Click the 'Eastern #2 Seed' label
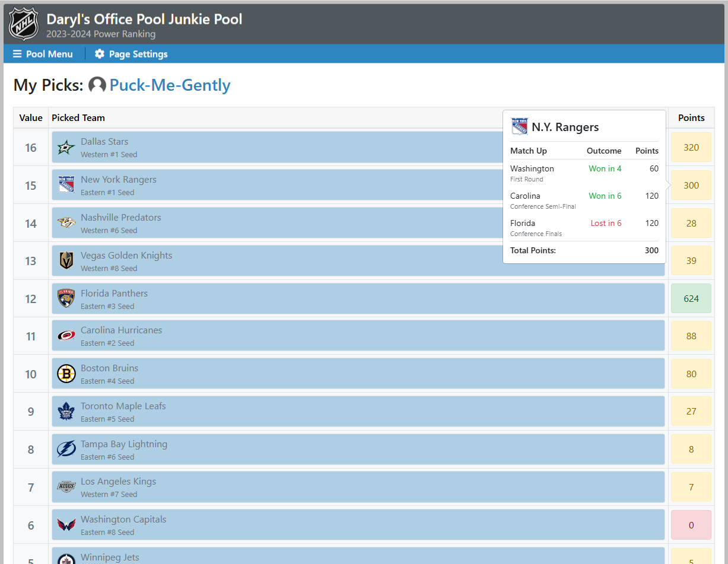The width and height of the screenshot is (728, 564). pyautogui.click(x=107, y=343)
